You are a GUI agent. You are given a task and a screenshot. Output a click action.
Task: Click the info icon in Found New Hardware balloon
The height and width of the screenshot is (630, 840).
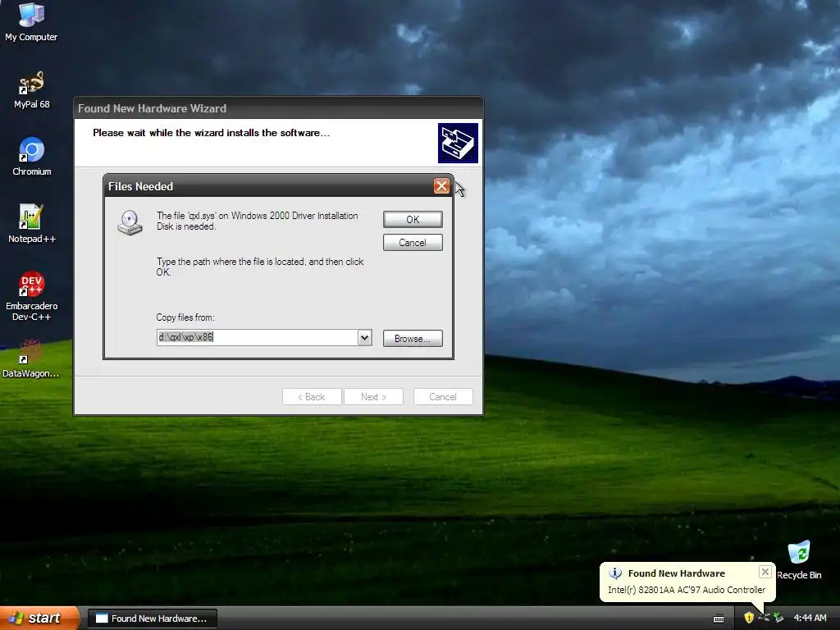pyautogui.click(x=615, y=573)
